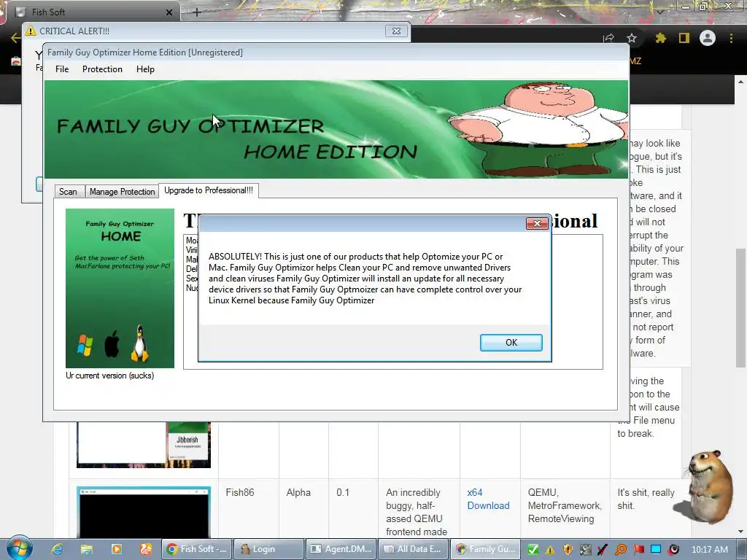747x560 pixels.
Task: Switch to the Manage Protection tab
Action: point(122,192)
